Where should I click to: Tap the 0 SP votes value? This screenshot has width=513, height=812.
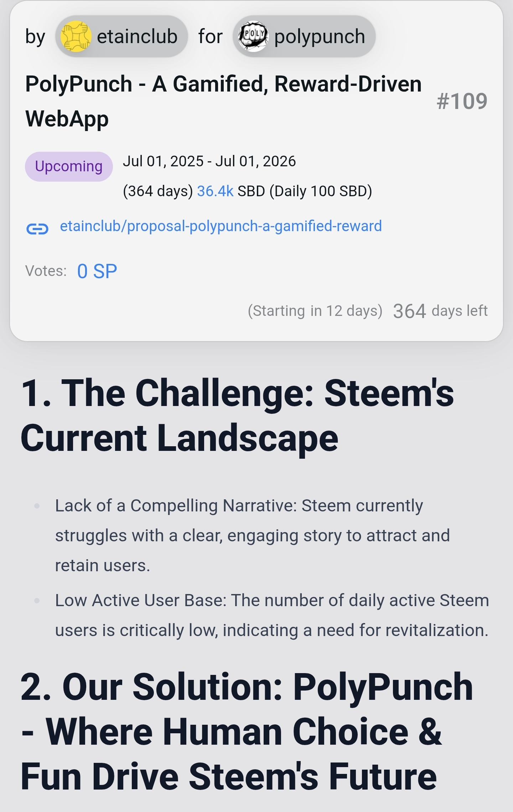97,271
